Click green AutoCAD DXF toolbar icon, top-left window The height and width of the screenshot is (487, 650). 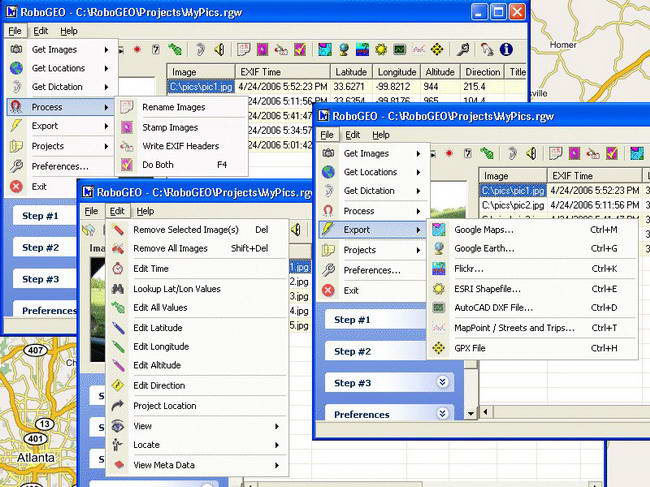click(x=399, y=50)
